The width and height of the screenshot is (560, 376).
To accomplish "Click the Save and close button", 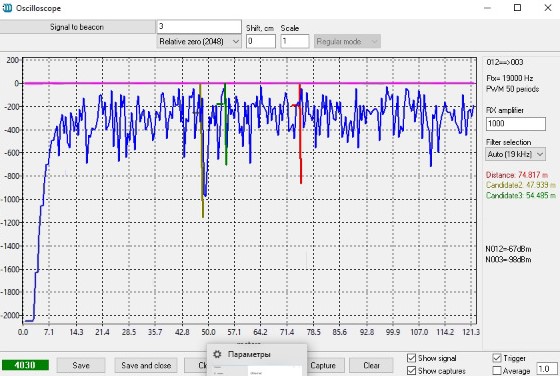I will click(146, 365).
